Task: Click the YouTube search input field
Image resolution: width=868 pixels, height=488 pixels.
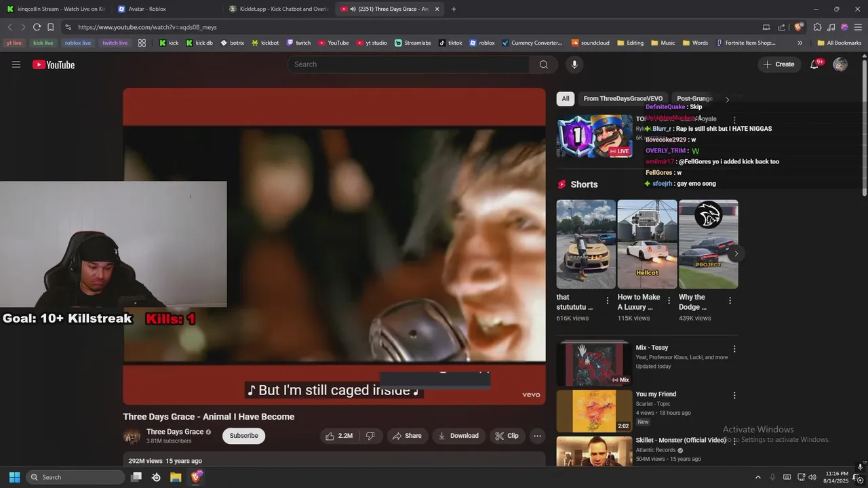Action: 408,64
